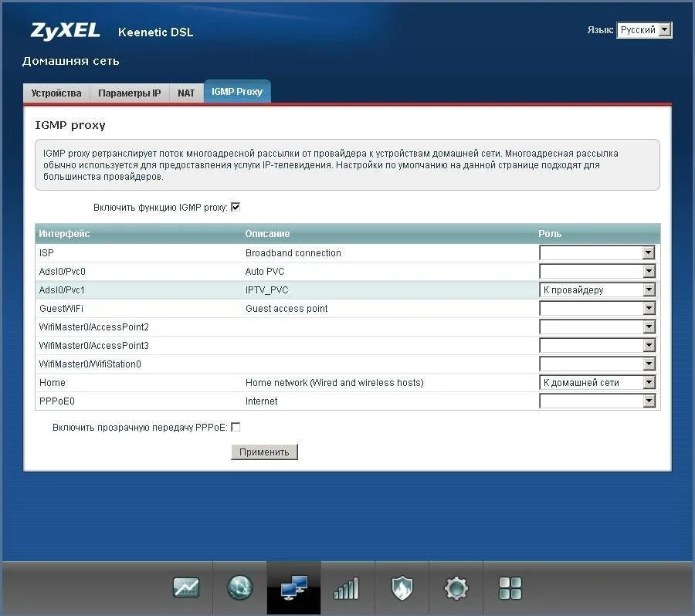695x616 pixels.
Task: Click the Интерфейс column header
Action: [64, 234]
